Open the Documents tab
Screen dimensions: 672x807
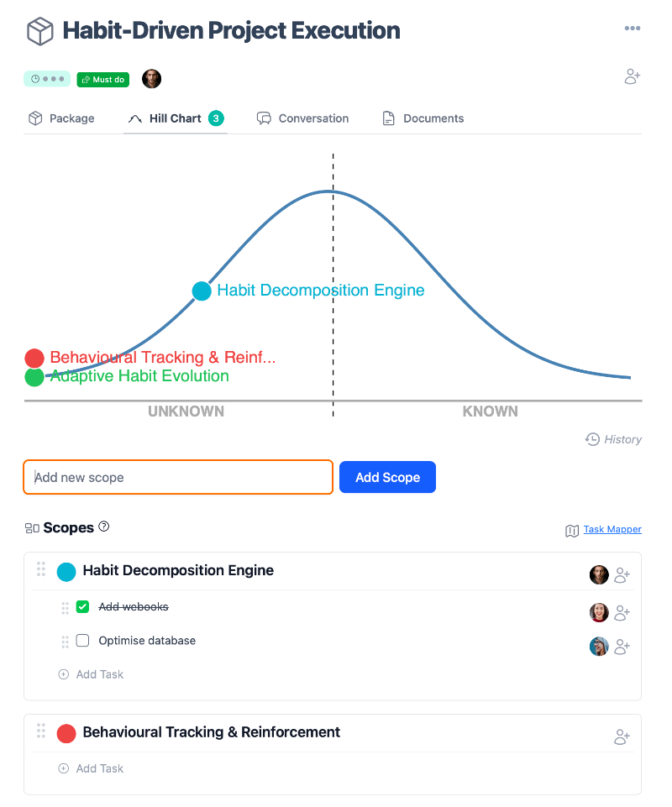click(423, 118)
